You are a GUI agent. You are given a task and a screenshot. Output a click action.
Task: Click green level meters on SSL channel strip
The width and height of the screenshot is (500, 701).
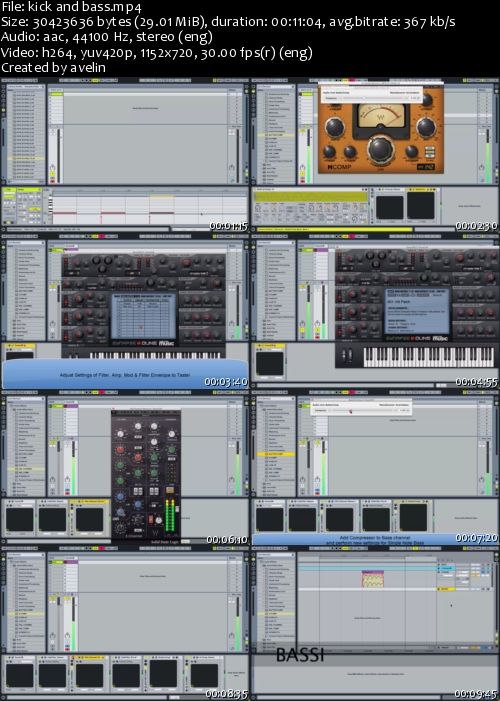pyautogui.click(x=170, y=516)
